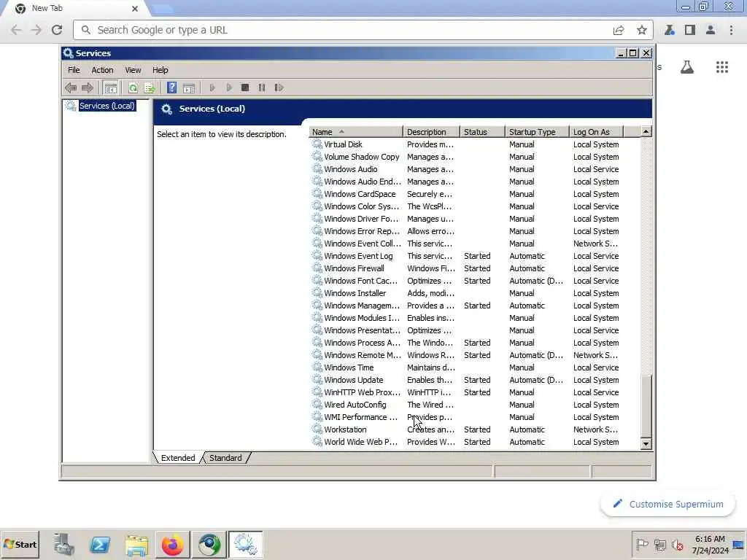The image size is (747, 560).
Task: Sort by Log On As column header
Action: pyautogui.click(x=597, y=132)
